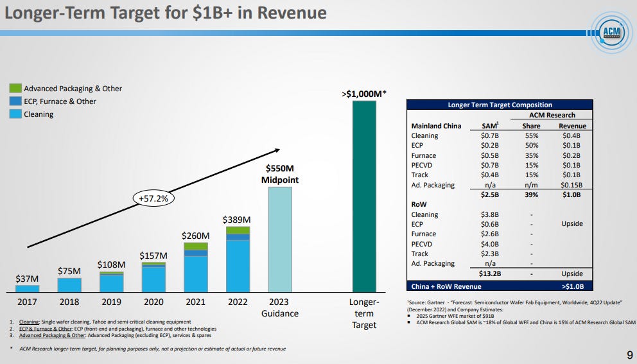
Task: Click the 2017 axis year label
Action: coord(27,302)
